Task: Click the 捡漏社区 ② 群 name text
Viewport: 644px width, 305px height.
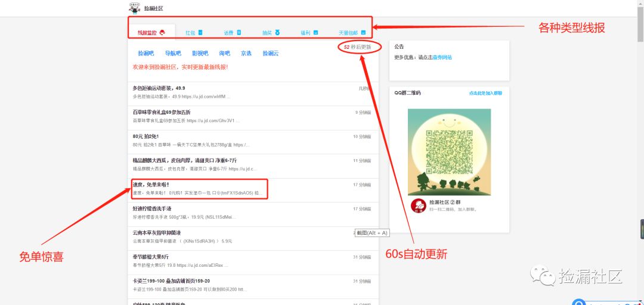Action: tap(445, 203)
